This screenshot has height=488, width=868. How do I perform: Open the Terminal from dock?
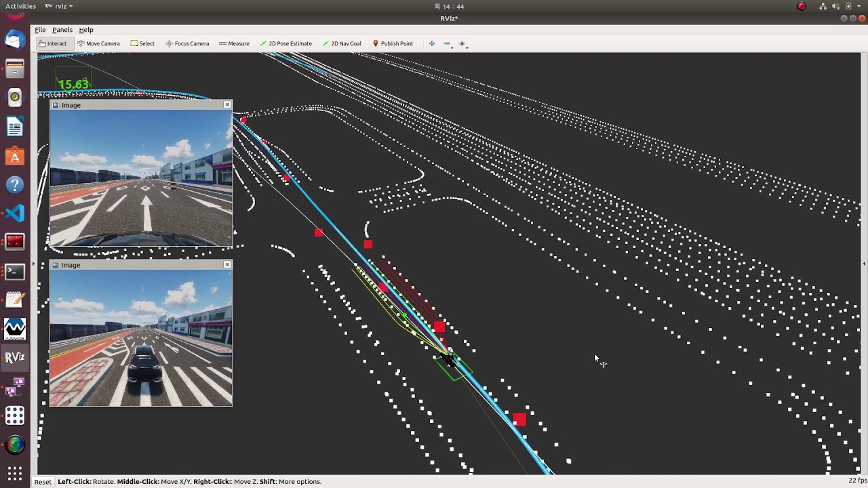point(15,272)
